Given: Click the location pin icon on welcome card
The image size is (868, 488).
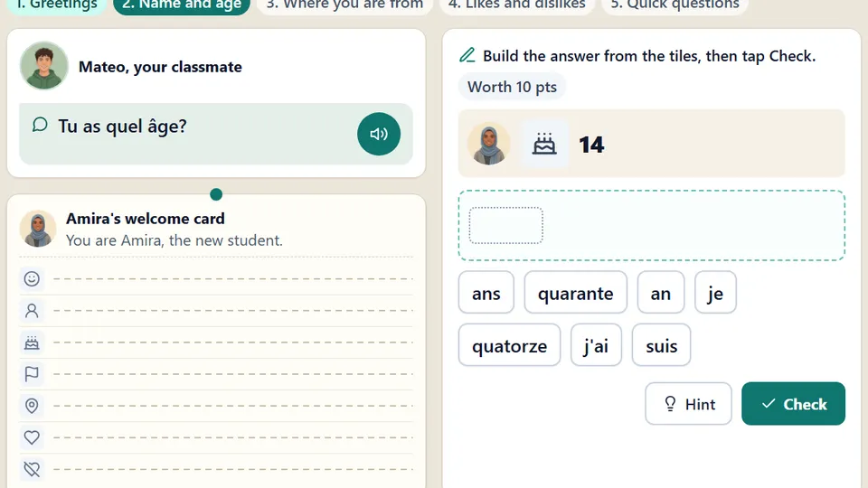Looking at the screenshot, I should point(32,406).
